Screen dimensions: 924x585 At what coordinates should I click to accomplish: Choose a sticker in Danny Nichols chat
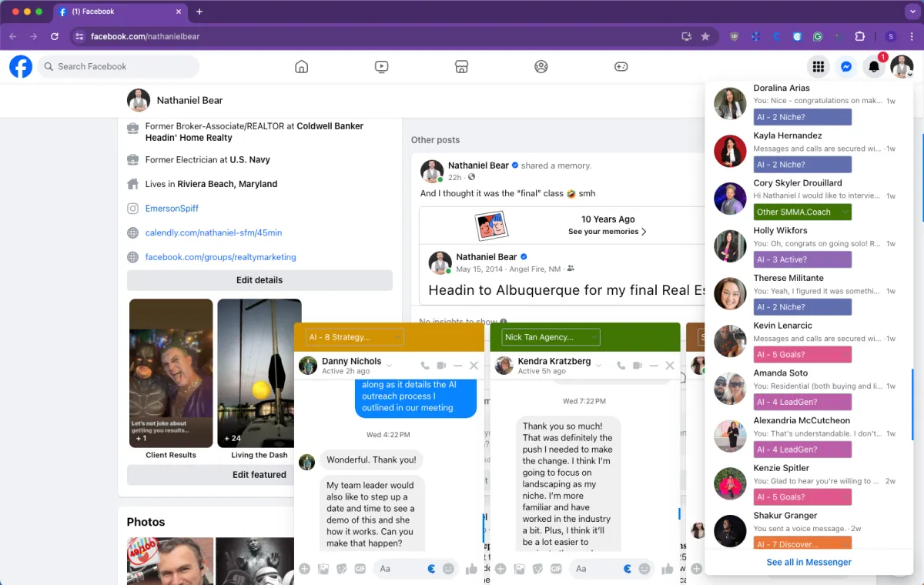click(x=342, y=569)
